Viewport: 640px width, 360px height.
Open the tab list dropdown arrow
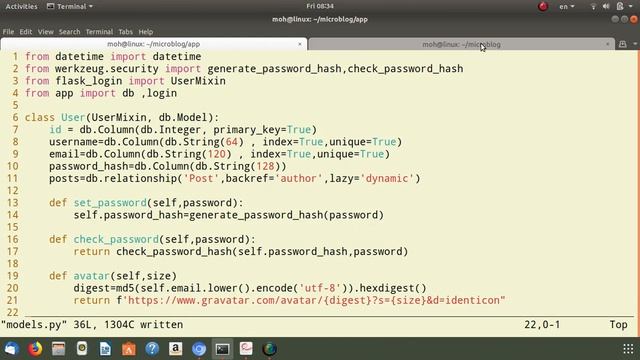(635, 44)
